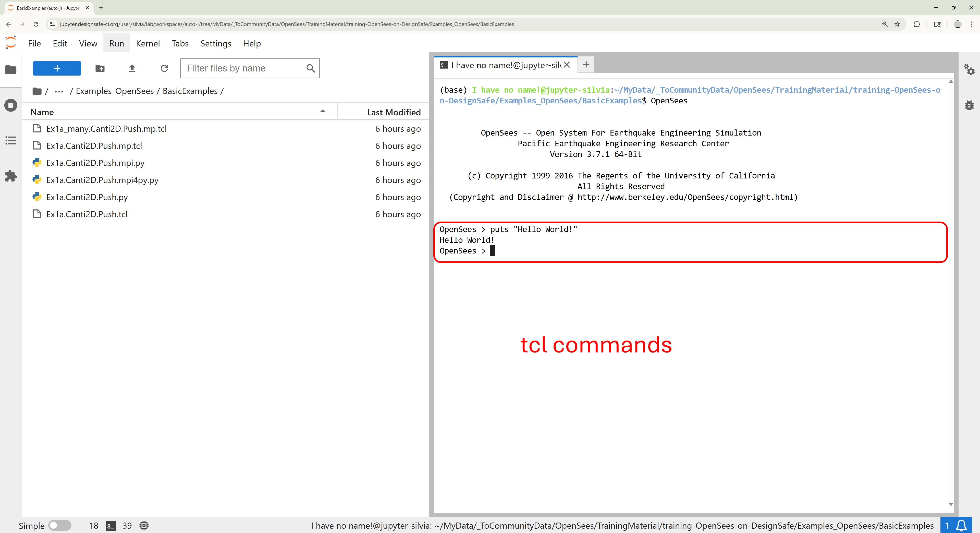The height and width of the screenshot is (533, 980).
Task: Click the New Folder icon
Action: (100, 68)
